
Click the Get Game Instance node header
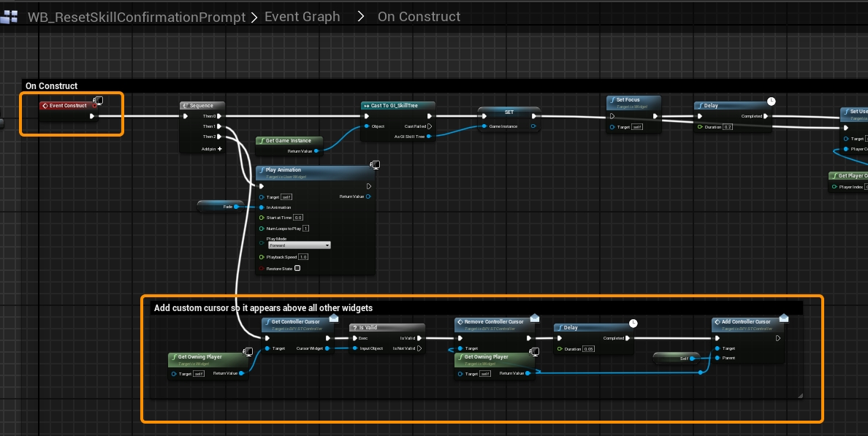pyautogui.click(x=288, y=140)
